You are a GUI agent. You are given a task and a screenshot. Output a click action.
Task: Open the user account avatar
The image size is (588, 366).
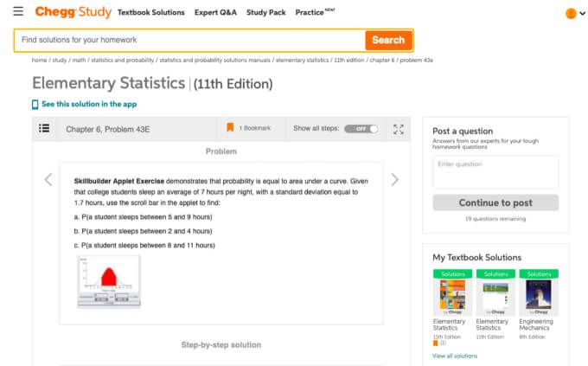coord(571,13)
